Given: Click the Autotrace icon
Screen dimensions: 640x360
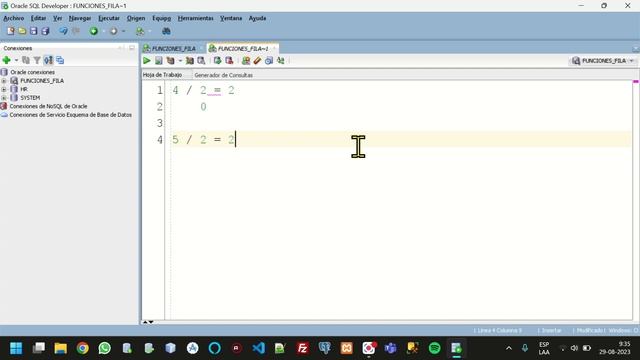Looking at the screenshot, I should tap(190, 61).
